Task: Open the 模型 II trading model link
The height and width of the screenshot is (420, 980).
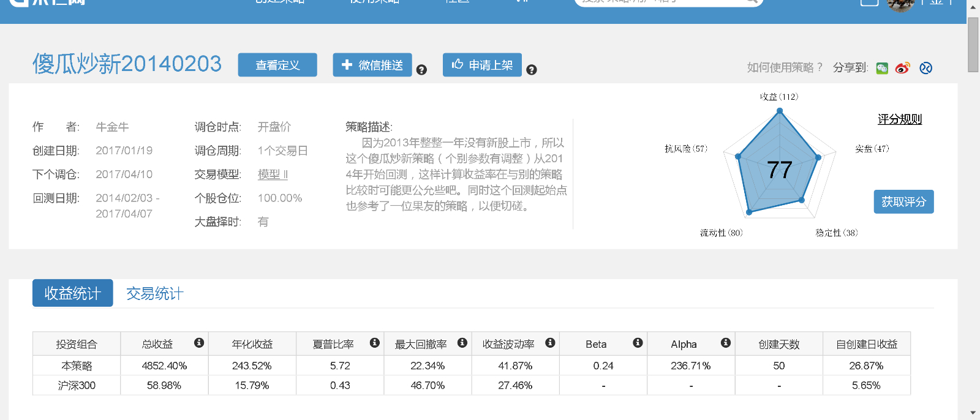Action: 273,174
